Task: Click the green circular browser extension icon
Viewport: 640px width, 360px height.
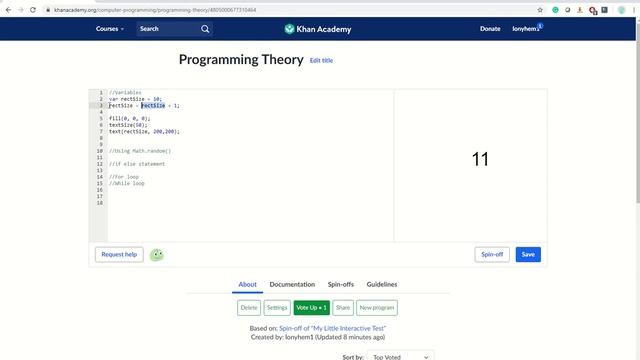Action: [x=555, y=10]
